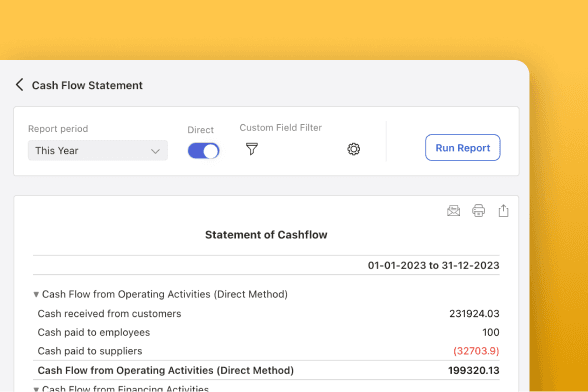This screenshot has width=588, height=392.
Task: Go back using the left arrow icon
Action: click(x=20, y=85)
